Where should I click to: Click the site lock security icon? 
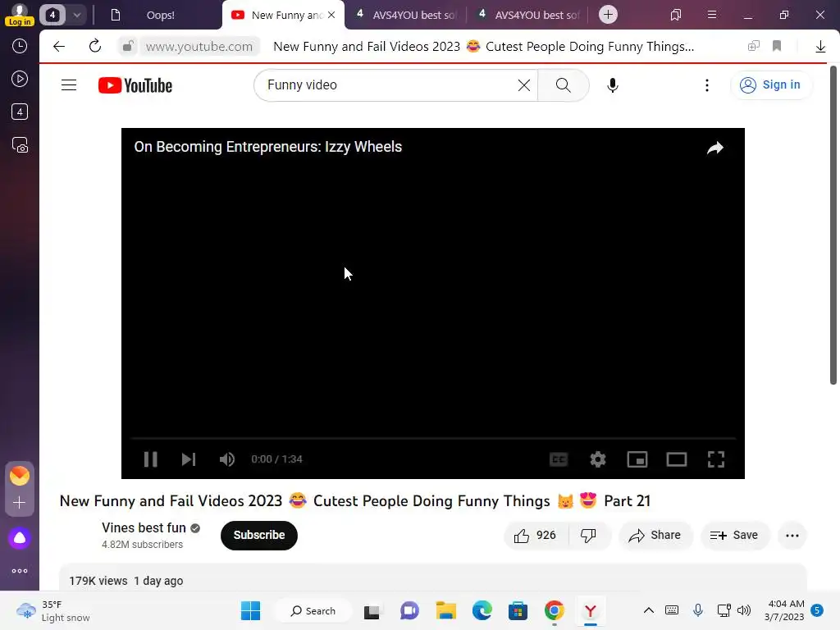127,47
